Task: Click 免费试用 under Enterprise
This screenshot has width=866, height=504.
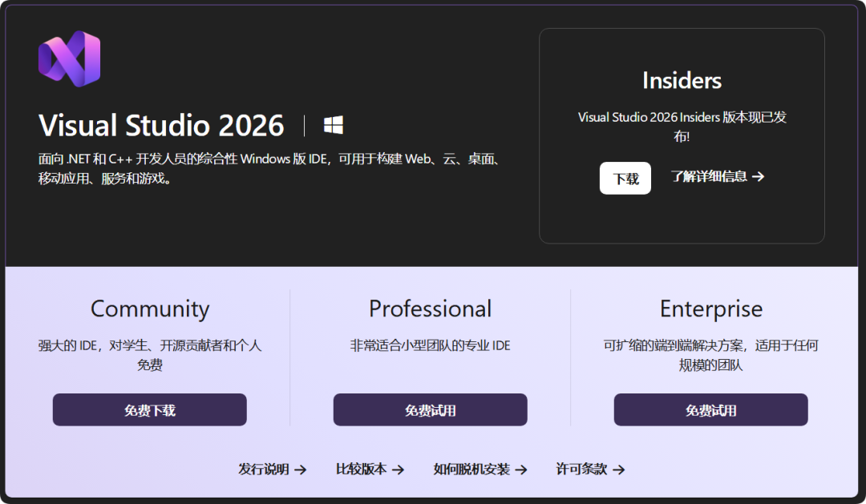Action: click(x=710, y=409)
